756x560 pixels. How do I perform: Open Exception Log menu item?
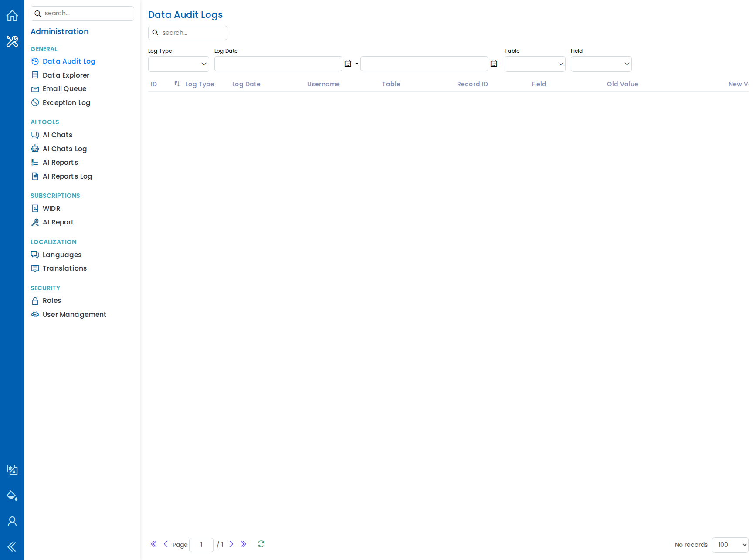coord(66,102)
